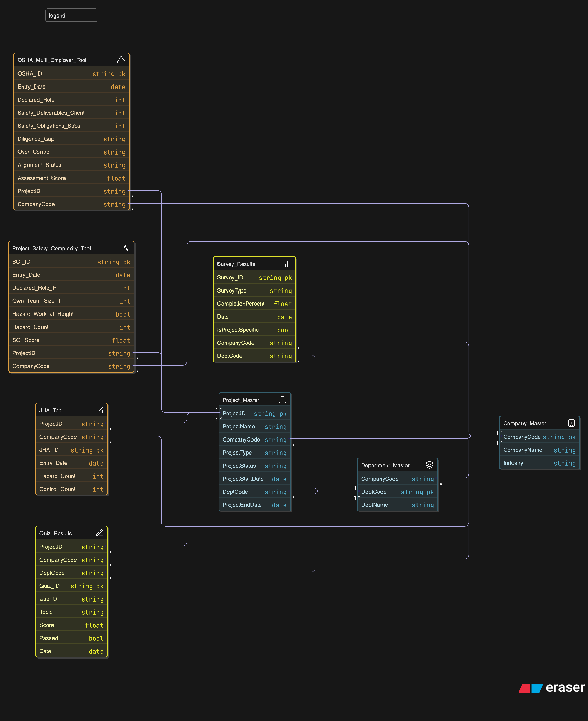The height and width of the screenshot is (721, 588).
Task: Select the ProjectID primary key row in Project_Master
Action: click(255, 414)
